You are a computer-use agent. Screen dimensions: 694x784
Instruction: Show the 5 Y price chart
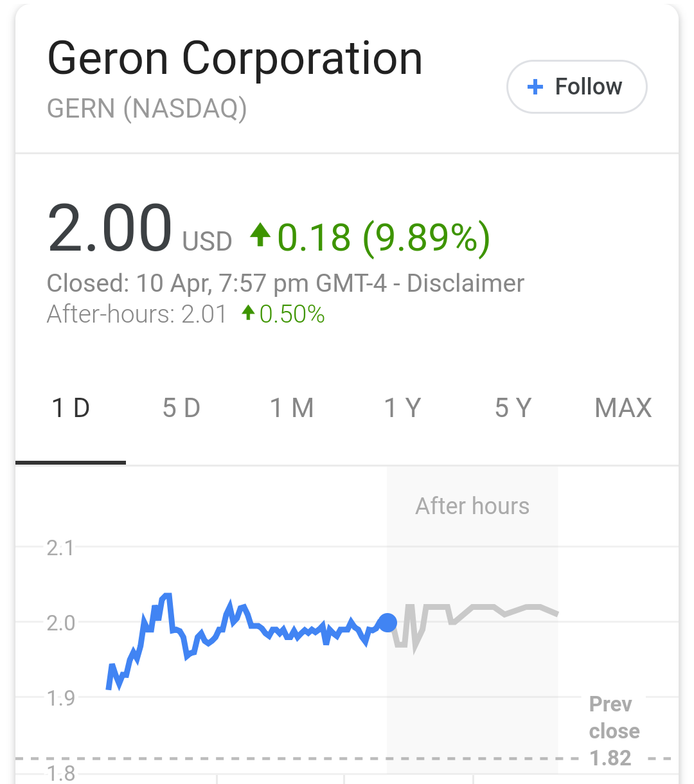(x=513, y=408)
